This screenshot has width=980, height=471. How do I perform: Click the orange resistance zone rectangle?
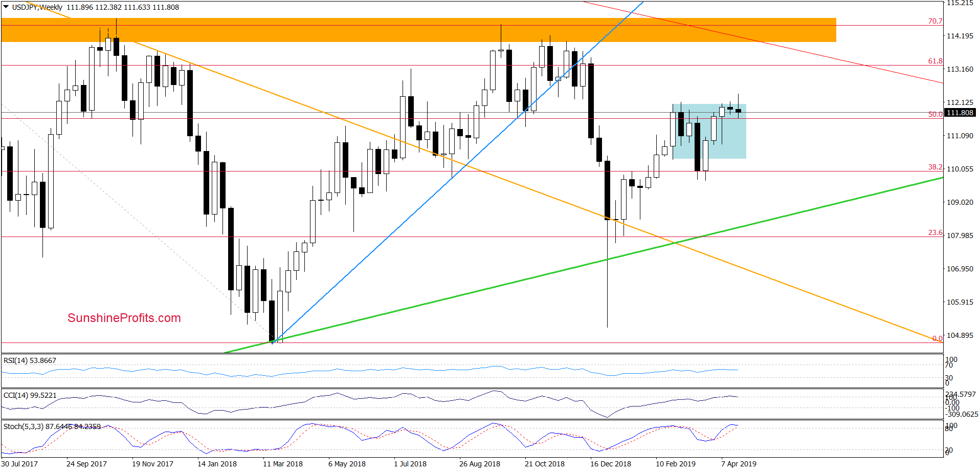[x=418, y=30]
